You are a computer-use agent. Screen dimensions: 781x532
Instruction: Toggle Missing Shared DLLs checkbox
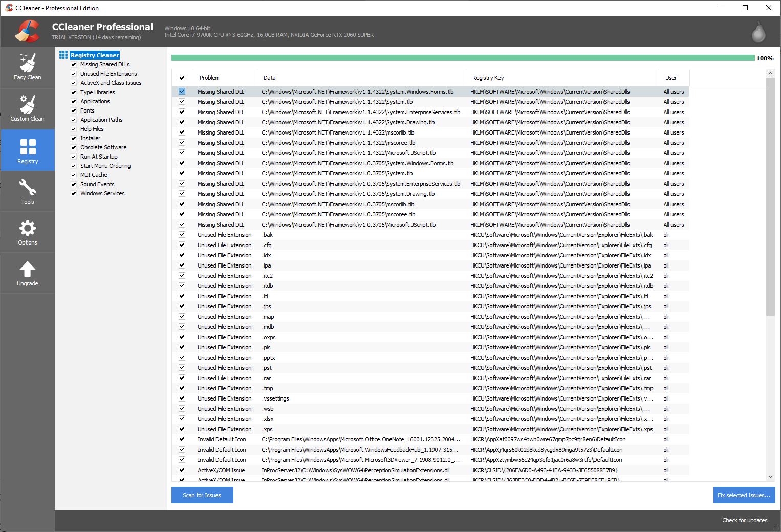coord(74,64)
